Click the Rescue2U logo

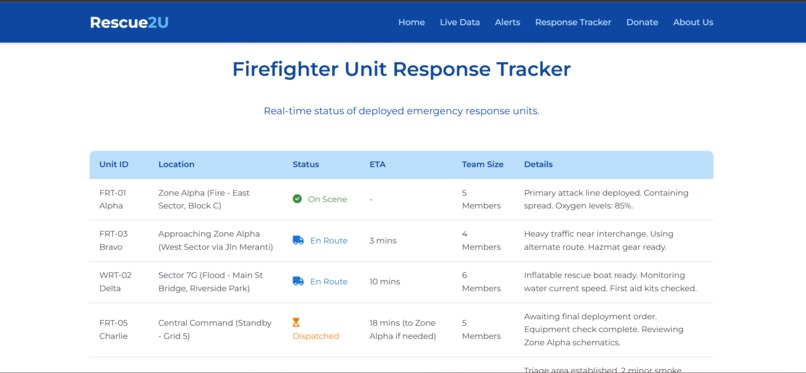(129, 23)
